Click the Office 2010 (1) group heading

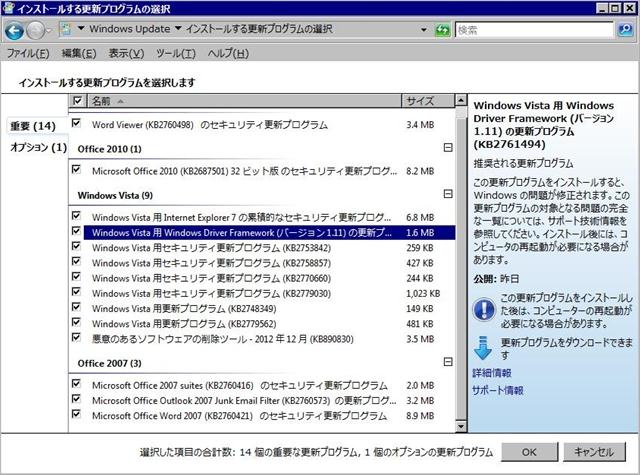point(109,149)
